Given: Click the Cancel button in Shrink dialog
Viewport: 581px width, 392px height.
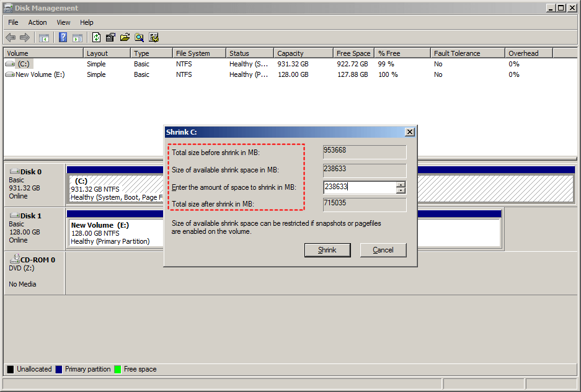Looking at the screenshot, I should [383, 250].
